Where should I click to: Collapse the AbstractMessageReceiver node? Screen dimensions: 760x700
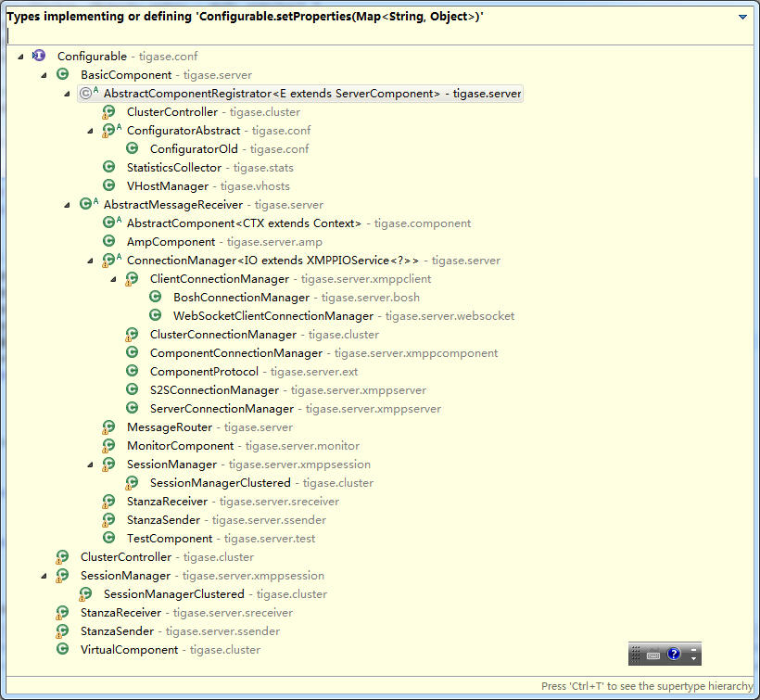[68, 205]
